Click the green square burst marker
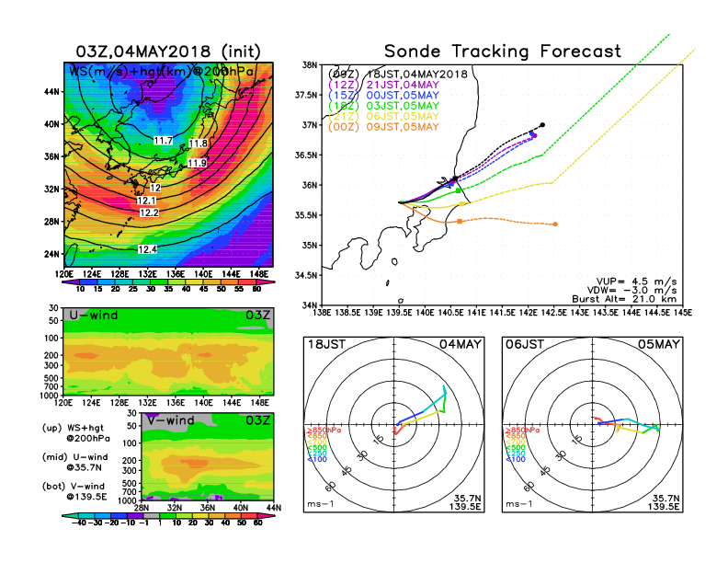The width and height of the screenshot is (728, 563). (459, 191)
